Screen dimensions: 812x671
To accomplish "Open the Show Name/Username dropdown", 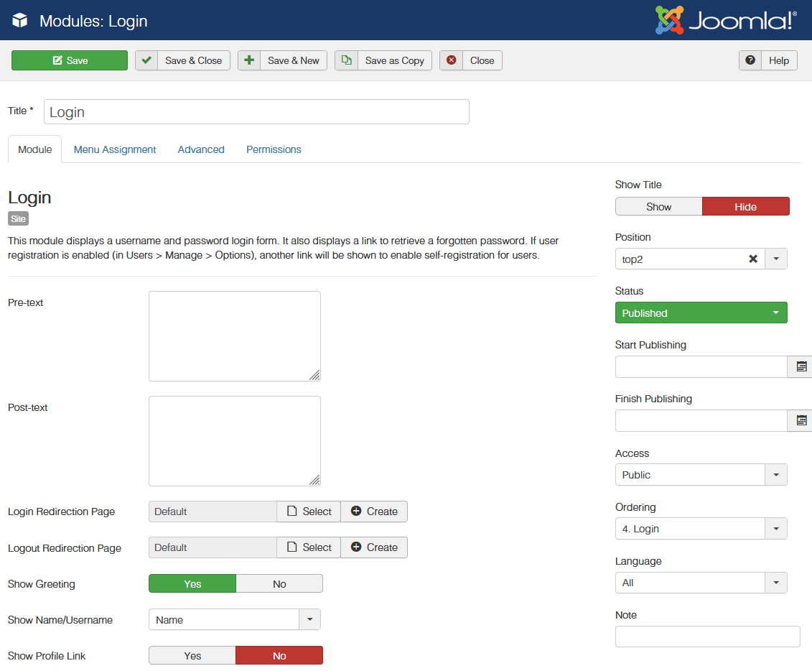I will (234, 620).
